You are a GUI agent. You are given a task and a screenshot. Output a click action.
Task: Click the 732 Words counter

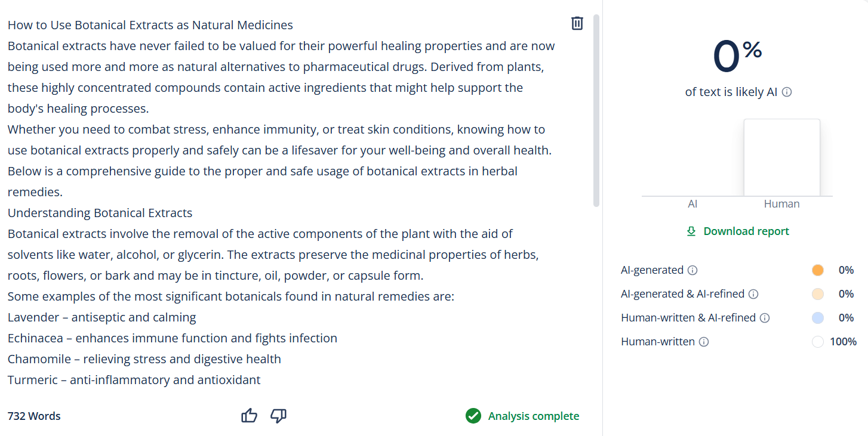34,416
